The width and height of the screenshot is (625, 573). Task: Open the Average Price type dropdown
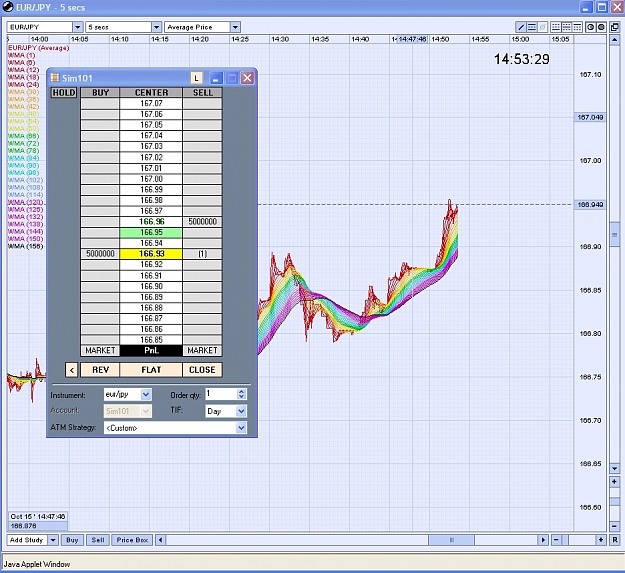tap(235, 27)
